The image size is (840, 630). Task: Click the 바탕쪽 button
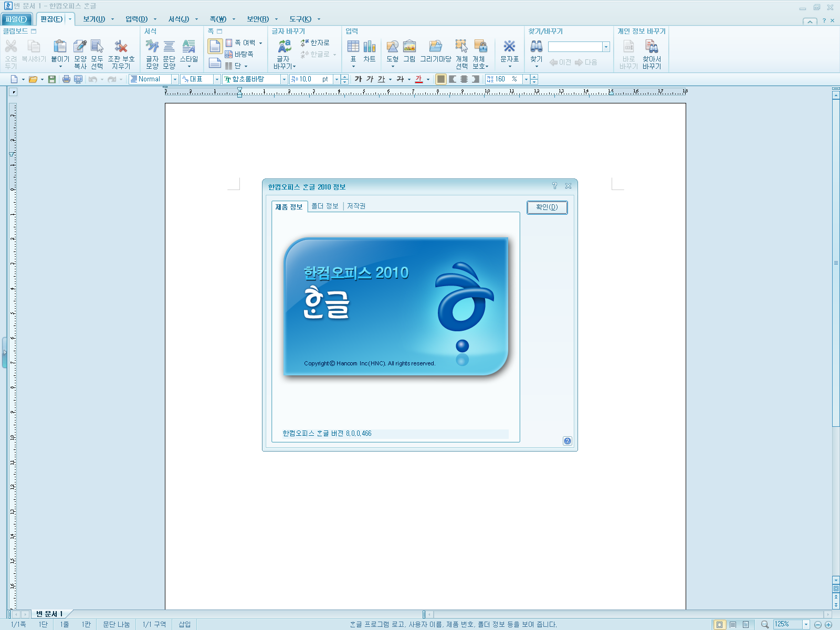coord(239,55)
